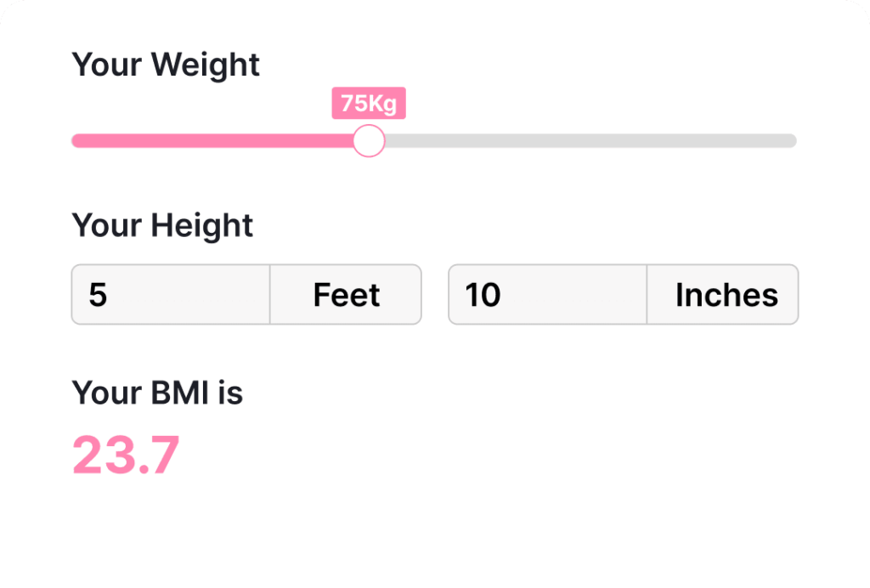Click the weight slider's round handle
Image resolution: width=870 pixels, height=588 pixels.
click(369, 141)
